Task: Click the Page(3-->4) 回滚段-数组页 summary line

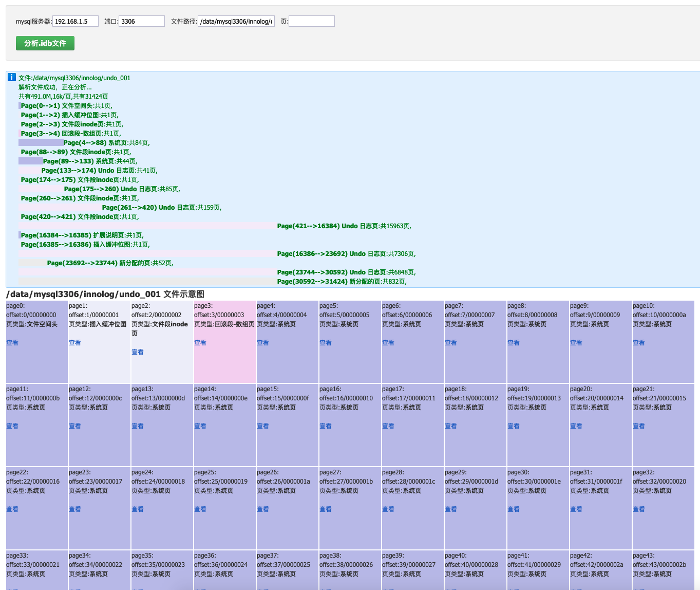Action: pos(70,134)
